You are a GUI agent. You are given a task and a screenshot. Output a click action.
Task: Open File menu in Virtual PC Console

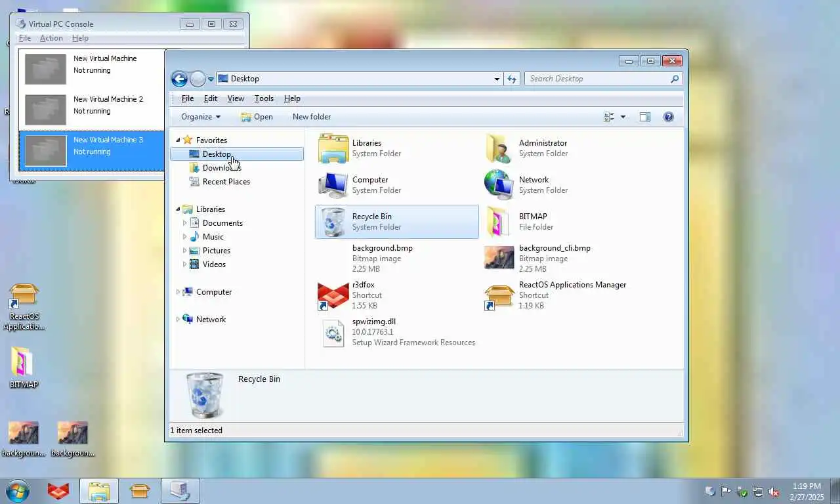pyautogui.click(x=25, y=38)
